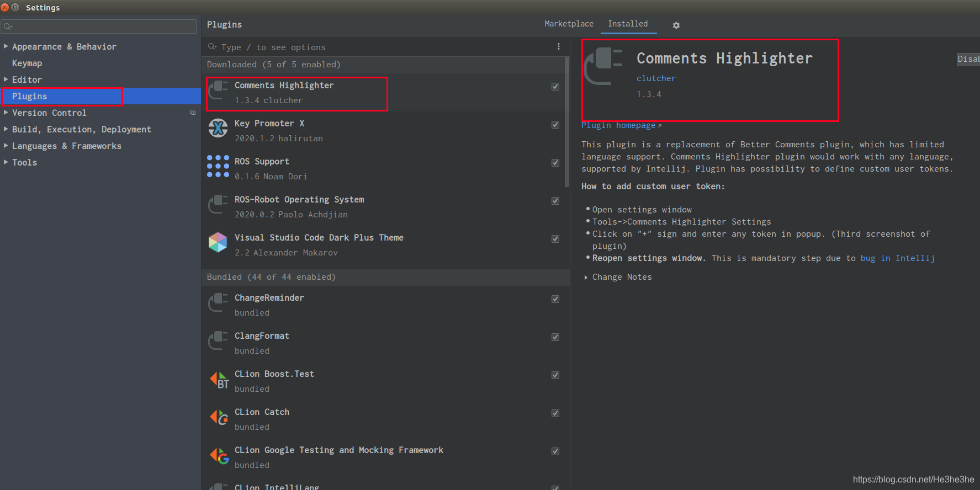
Task: Click the Version Control project-level settings icon
Action: tap(193, 113)
